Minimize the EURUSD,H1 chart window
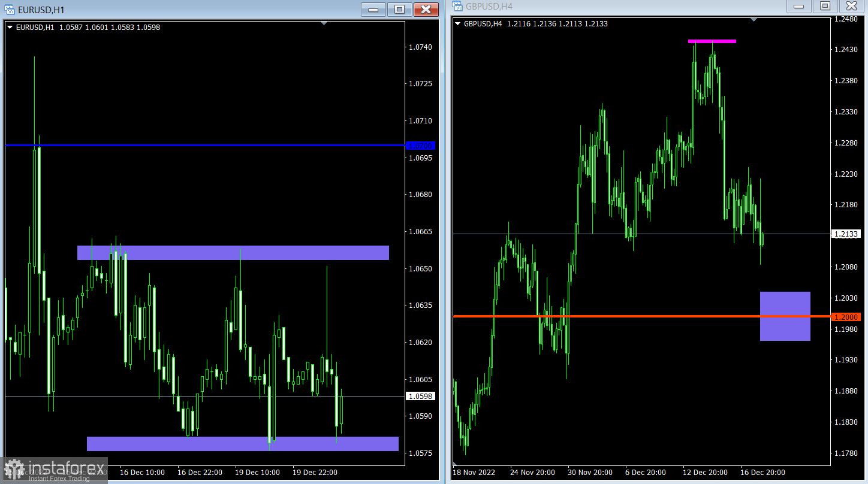The height and width of the screenshot is (484, 868). [373, 10]
